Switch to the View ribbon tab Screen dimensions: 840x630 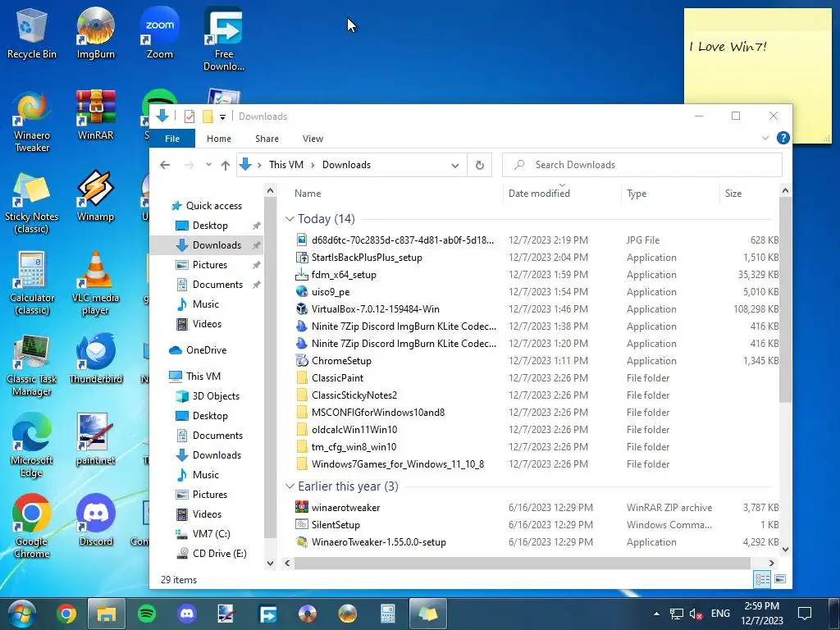[313, 138]
